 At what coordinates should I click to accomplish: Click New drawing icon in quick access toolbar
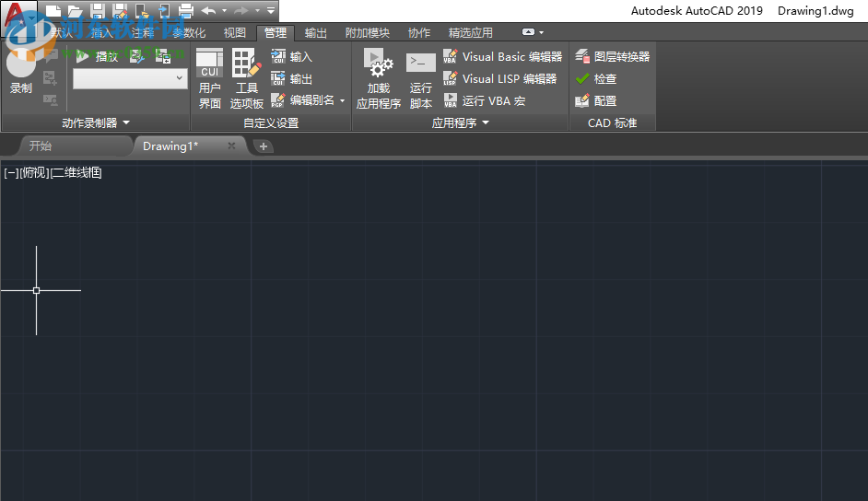(x=53, y=11)
